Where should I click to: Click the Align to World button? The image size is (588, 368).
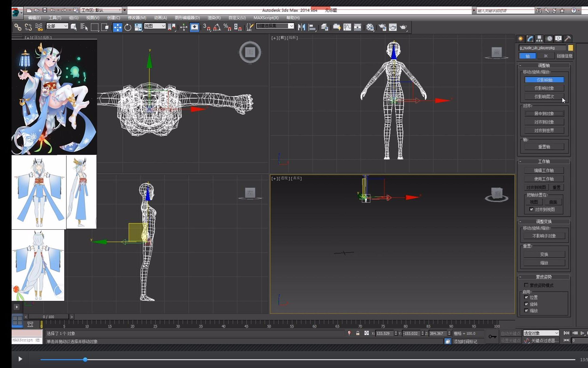click(544, 131)
